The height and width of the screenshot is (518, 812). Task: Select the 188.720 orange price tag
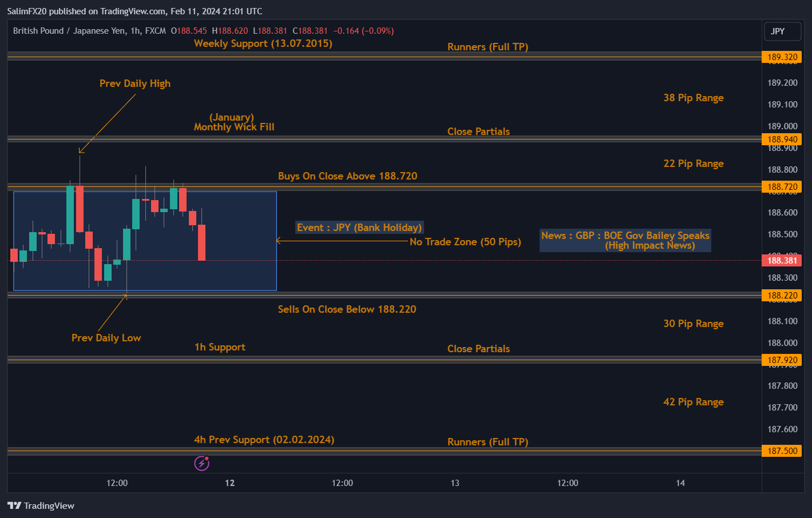[x=782, y=187]
